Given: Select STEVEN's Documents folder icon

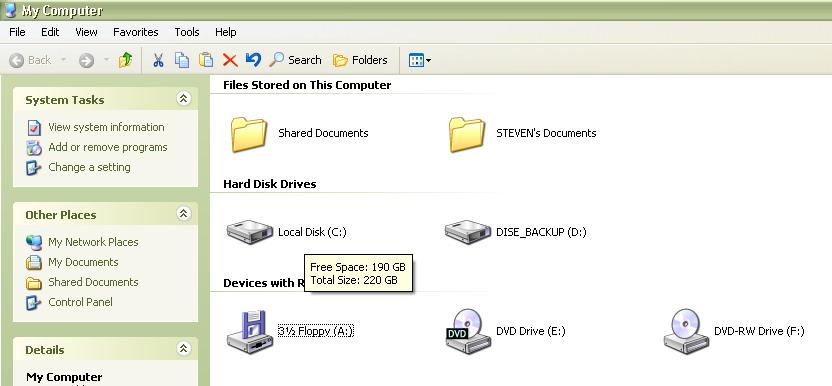Looking at the screenshot, I should pos(467,134).
